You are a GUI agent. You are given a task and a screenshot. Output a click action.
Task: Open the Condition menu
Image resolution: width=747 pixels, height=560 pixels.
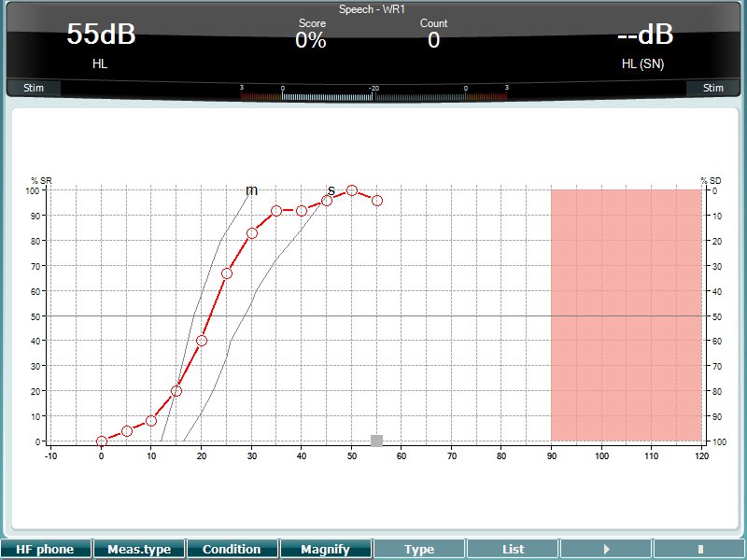[x=232, y=550]
